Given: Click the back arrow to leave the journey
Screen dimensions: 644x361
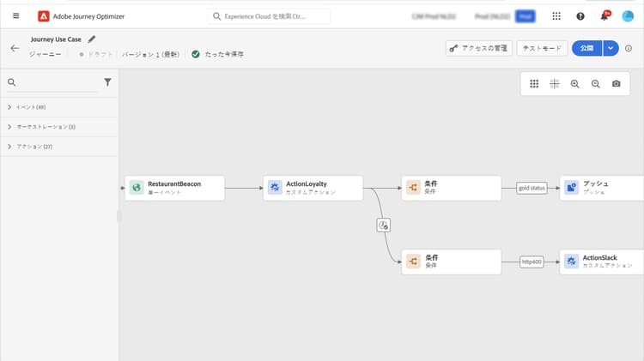Looking at the screenshot, I should [15, 48].
